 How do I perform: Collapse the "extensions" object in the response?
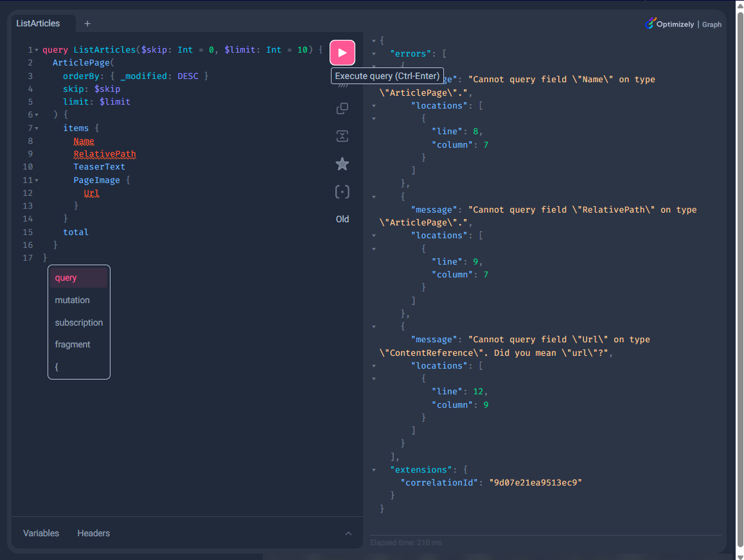click(x=374, y=470)
